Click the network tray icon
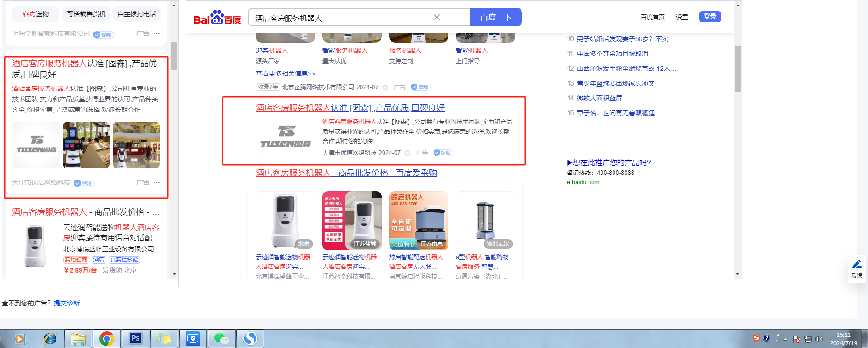The width and height of the screenshot is (868, 348). (808, 339)
